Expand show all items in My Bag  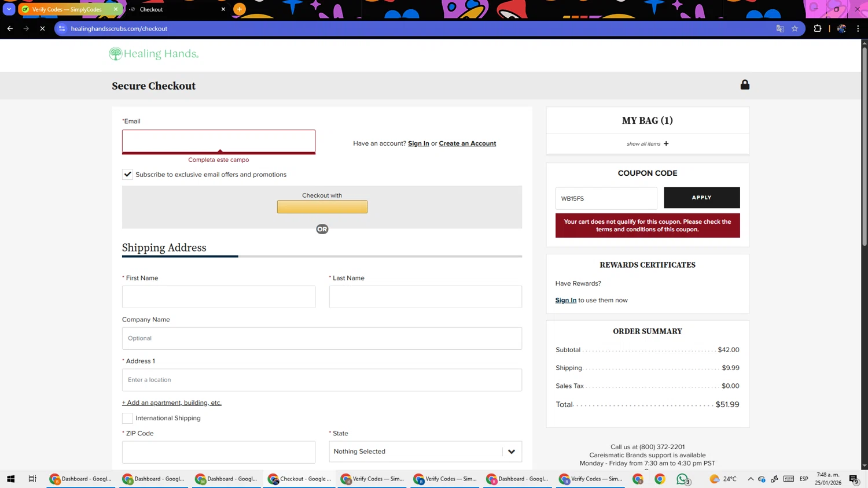(648, 143)
